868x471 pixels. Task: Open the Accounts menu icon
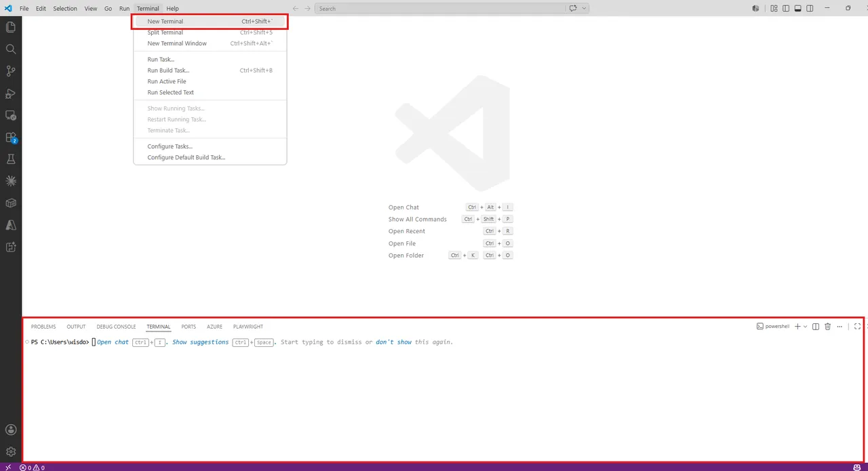[11, 430]
